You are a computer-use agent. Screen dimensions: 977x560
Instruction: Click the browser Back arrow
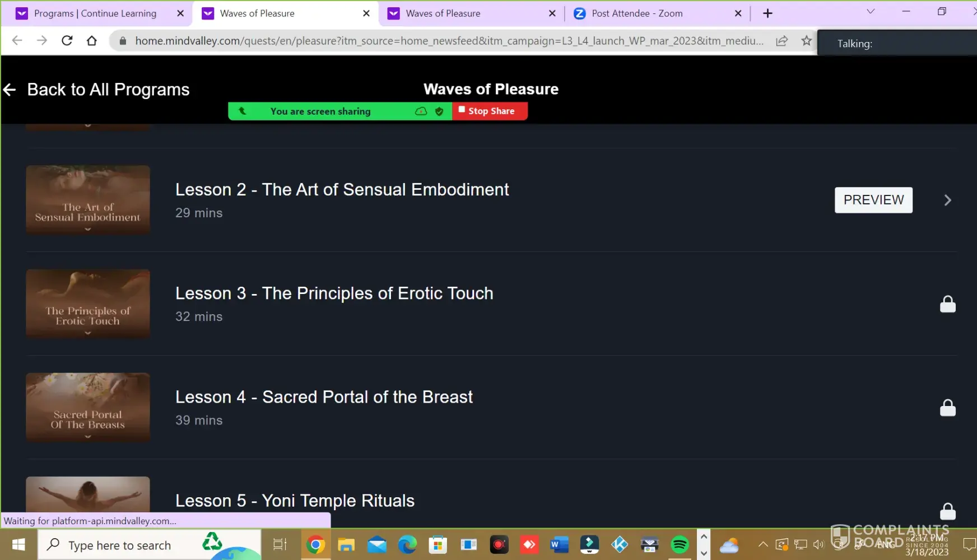click(17, 40)
